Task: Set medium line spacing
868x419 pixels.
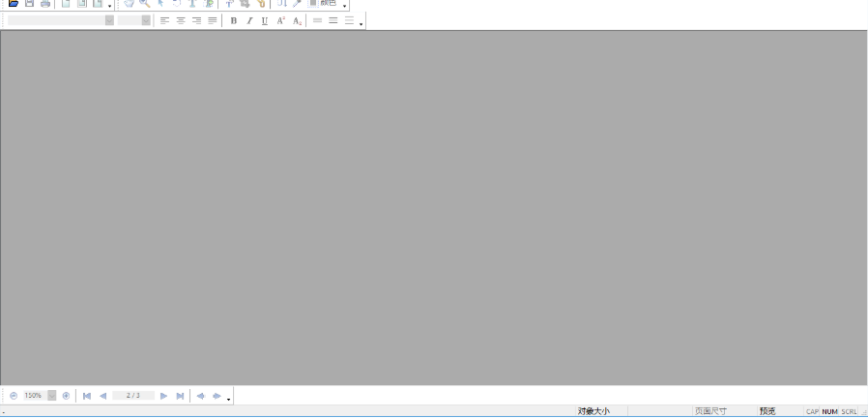Action: pos(333,20)
